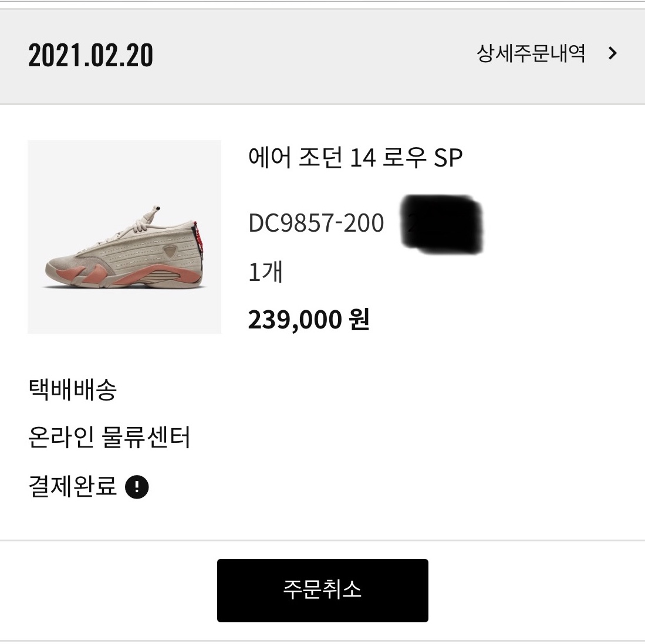The image size is (645, 644).
Task: Click the order date 2021.02.20
Action: pos(91,56)
